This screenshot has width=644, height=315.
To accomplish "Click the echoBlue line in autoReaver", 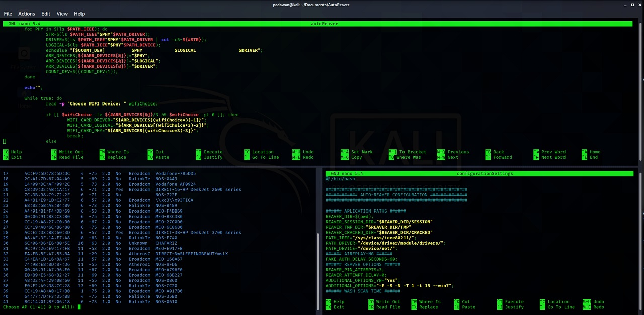I will [154, 50].
